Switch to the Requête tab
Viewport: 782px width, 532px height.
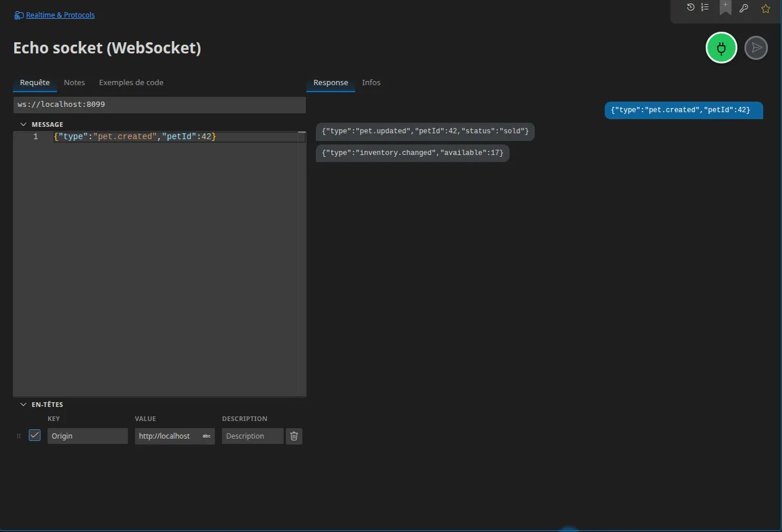[35, 83]
